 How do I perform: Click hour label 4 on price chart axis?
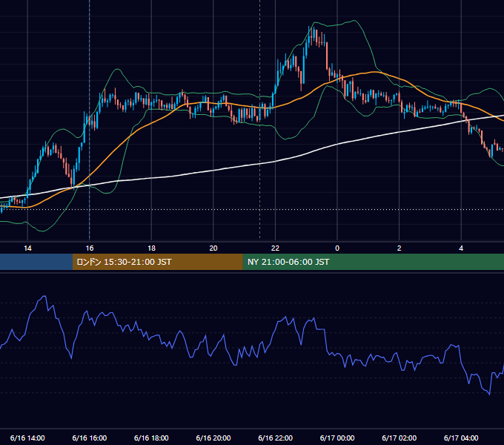pyautogui.click(x=461, y=248)
